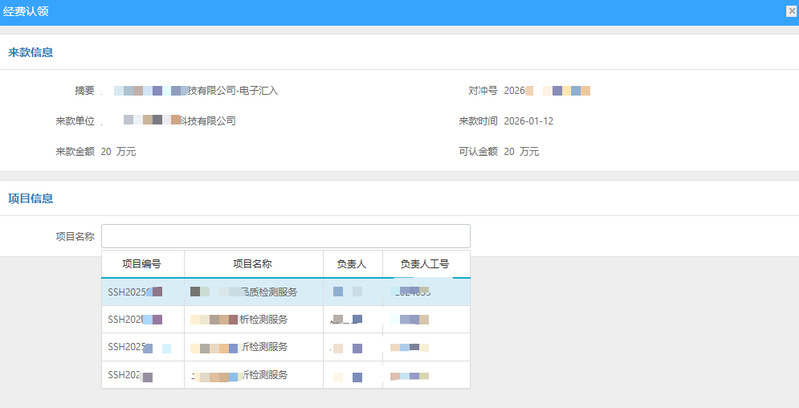This screenshot has width=799, height=408.
Task: Click the 负责人 column header
Action: (352, 264)
